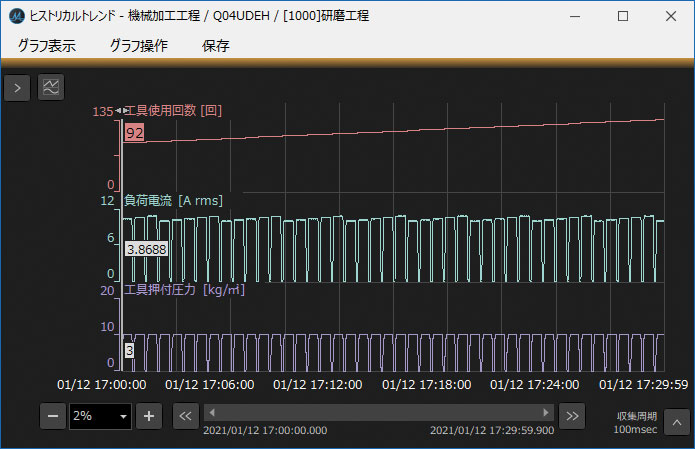Jump forward with the double-right arrow button
695x449 pixels.
coord(571,416)
